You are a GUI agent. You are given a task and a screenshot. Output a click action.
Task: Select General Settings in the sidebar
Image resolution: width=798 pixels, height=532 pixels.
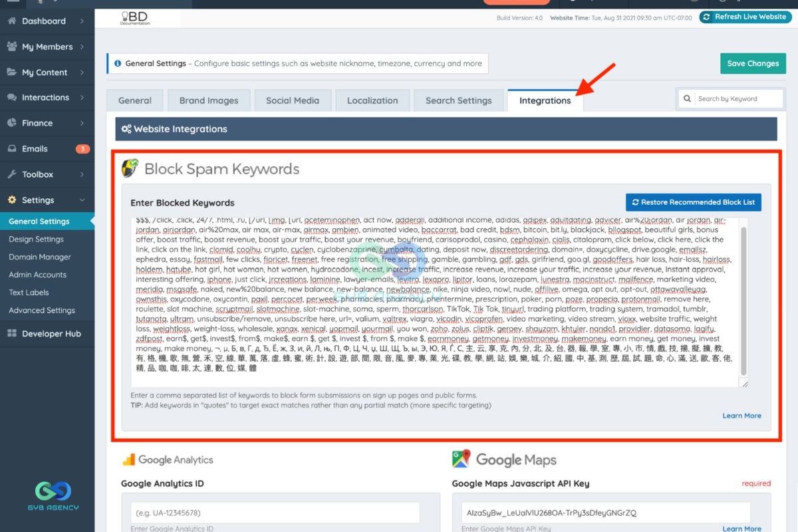tap(47, 221)
